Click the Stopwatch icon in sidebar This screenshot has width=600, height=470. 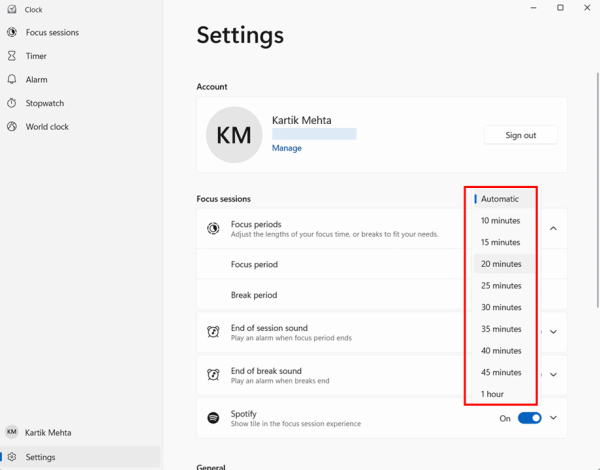pos(12,103)
